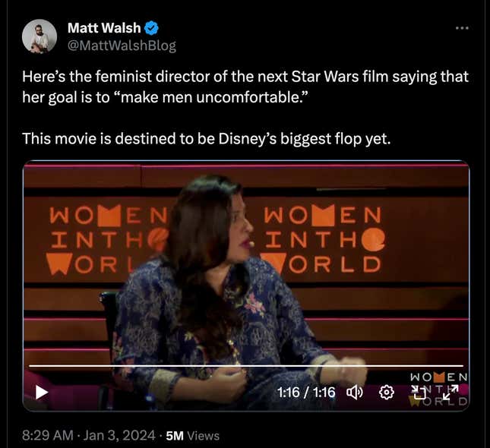
Task: Mute the video with the speaker icon
Action: [355, 393]
